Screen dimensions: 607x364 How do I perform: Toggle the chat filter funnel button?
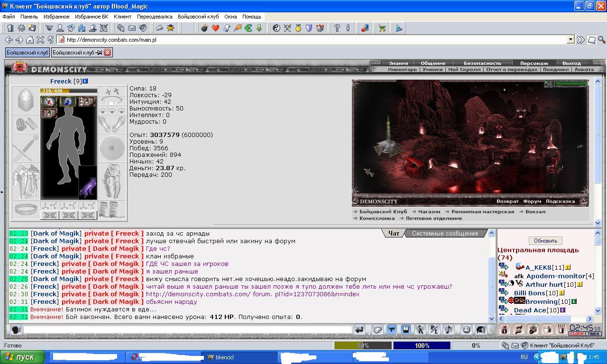point(391,329)
